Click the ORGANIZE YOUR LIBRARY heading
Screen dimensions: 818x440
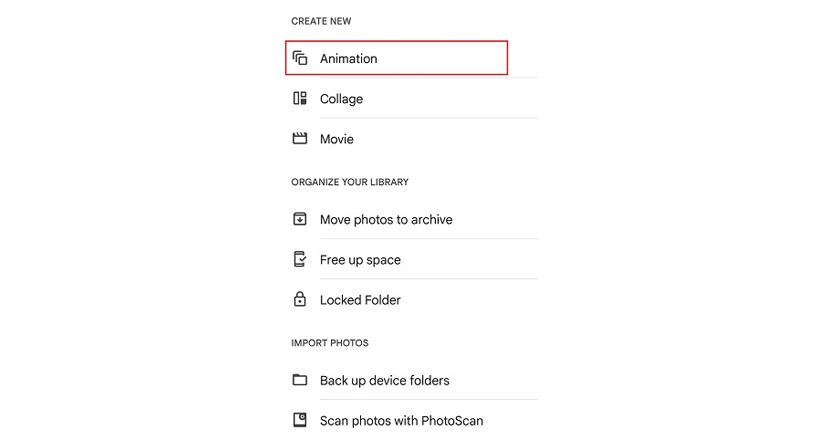tap(350, 182)
